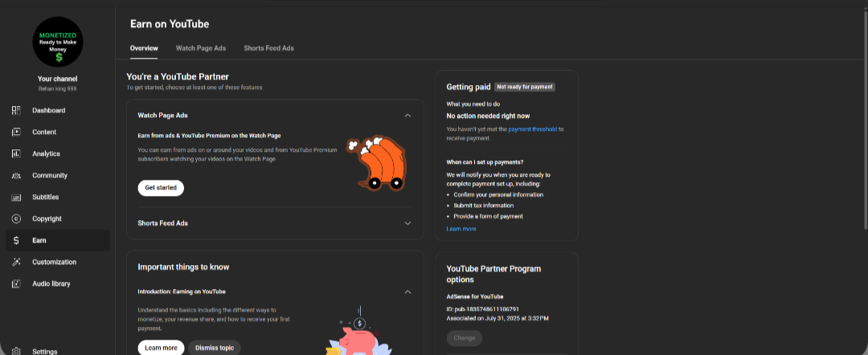Go to Community menu item
868x355 pixels.
58,175
